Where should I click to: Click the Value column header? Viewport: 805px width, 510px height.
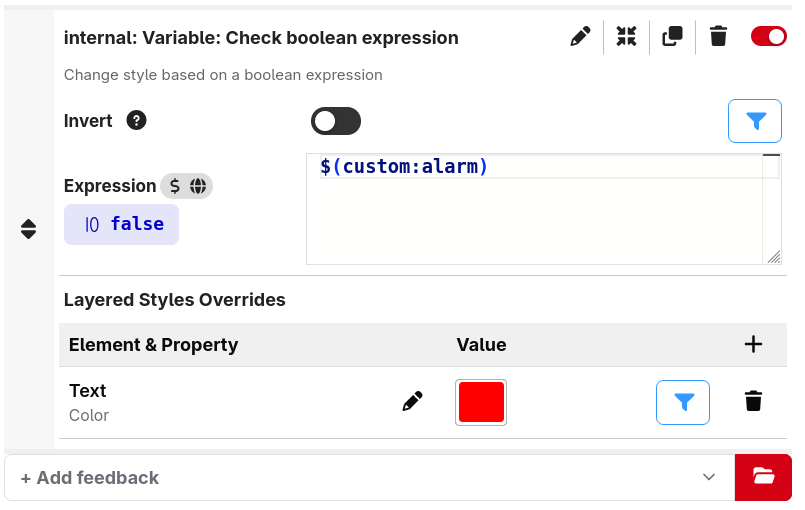[481, 345]
